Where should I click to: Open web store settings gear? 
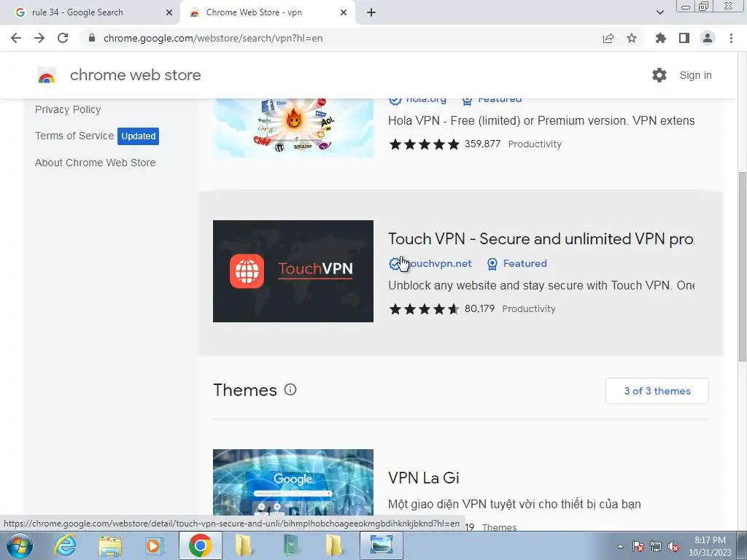tap(659, 75)
